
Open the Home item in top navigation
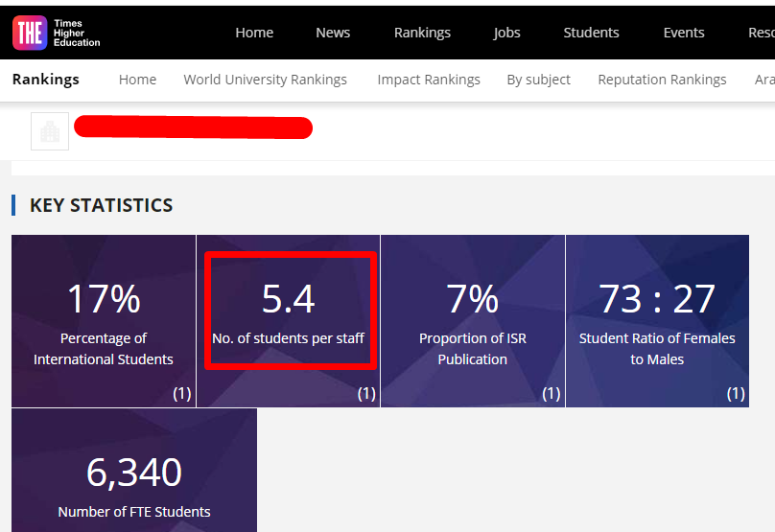click(x=254, y=33)
